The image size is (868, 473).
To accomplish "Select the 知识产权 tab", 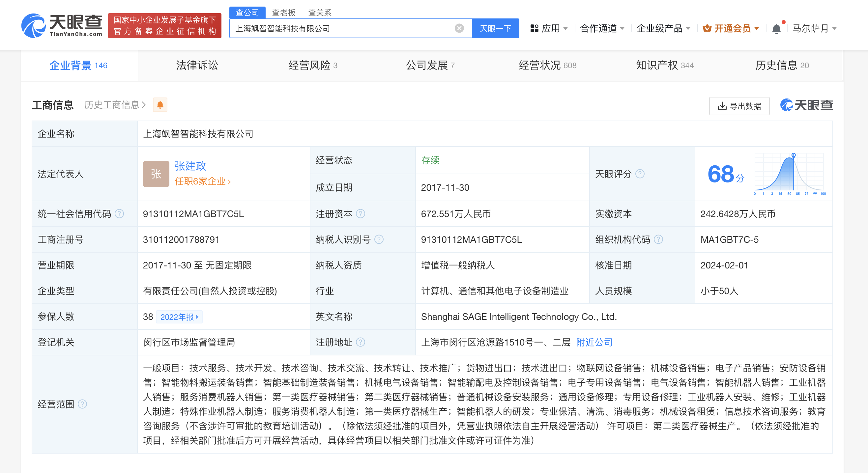I will (x=664, y=65).
